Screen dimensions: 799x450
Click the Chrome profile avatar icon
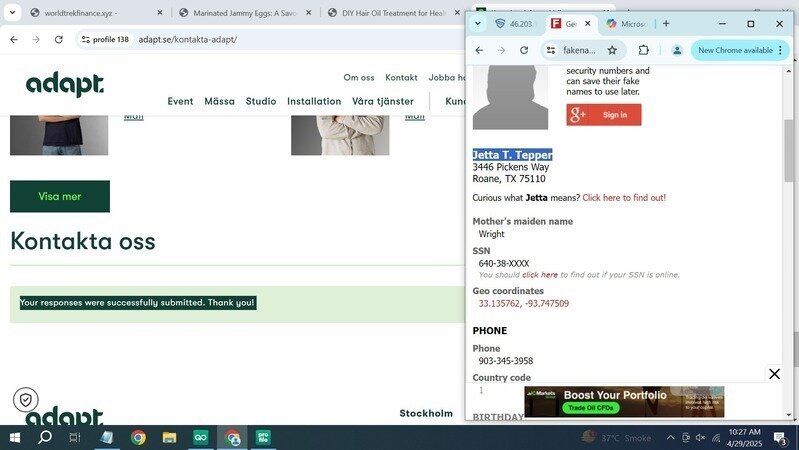(677, 50)
